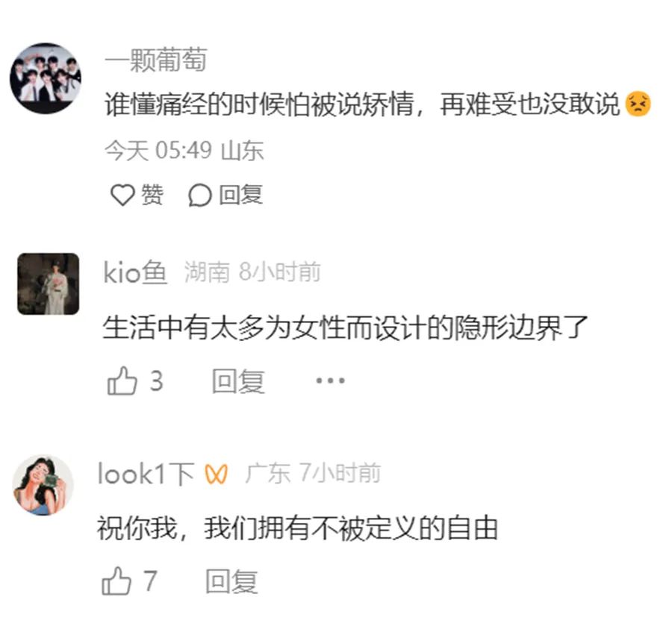Click 回复 text under 一颗葡萄's comment
Screen dimensions: 672x620
pyautogui.click(x=241, y=195)
